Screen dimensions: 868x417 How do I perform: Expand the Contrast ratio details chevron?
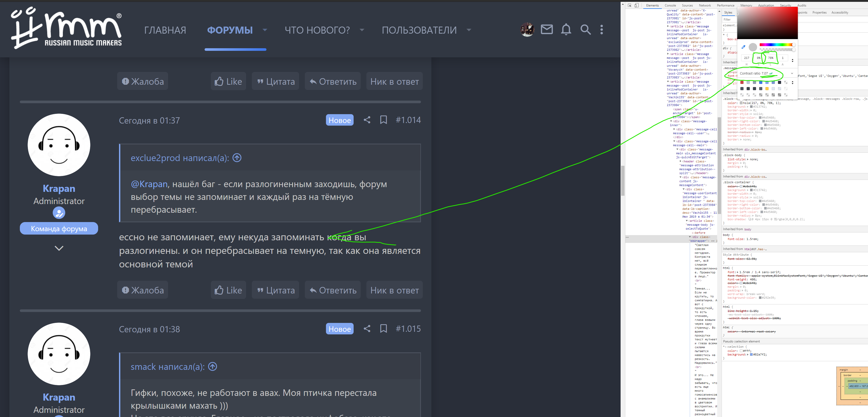tap(792, 73)
